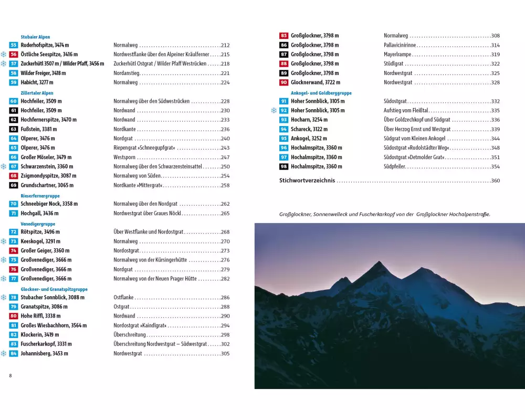525x420 pixels.
Task: Click the snowflake icon next to Stubacher Sonnblick
Action: pos(3,297)
